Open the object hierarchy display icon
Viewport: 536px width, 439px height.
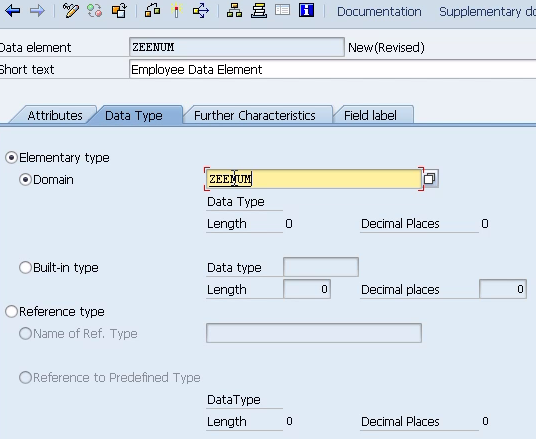(234, 11)
